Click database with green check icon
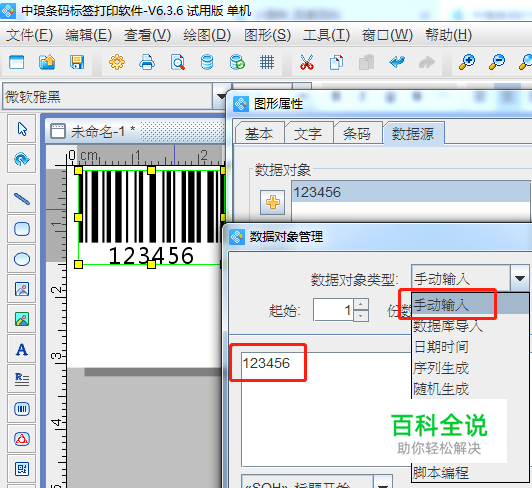Screen dimensions: 532x488 [x=237, y=62]
